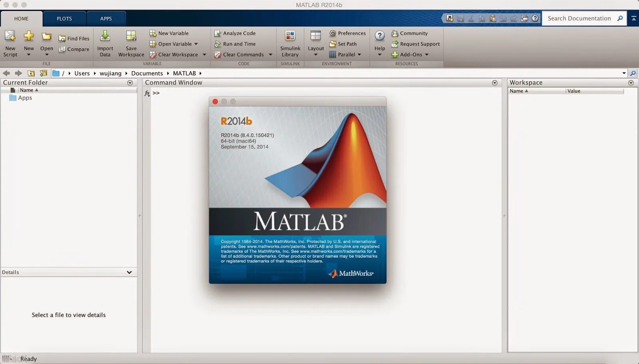Viewport: 639px width, 364px height.
Task: Click the help icon in quick access toolbar
Action: pos(535,18)
